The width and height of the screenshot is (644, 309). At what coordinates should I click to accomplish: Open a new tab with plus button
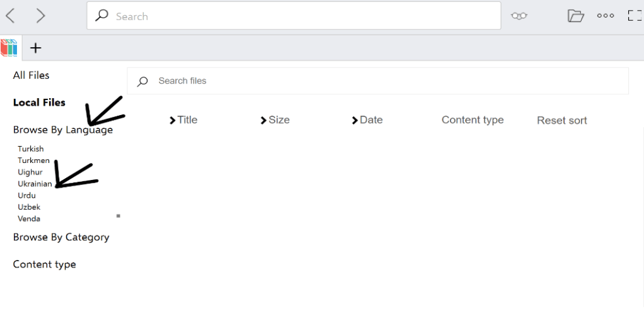[x=36, y=48]
